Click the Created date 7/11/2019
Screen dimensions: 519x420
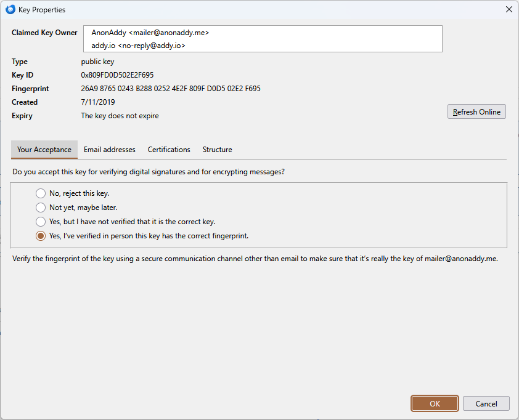(x=98, y=102)
